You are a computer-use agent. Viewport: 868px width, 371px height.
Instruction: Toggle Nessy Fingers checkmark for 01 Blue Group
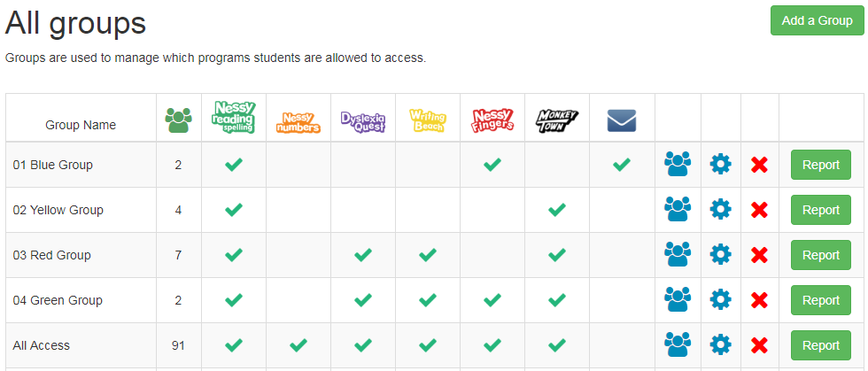[x=492, y=165]
